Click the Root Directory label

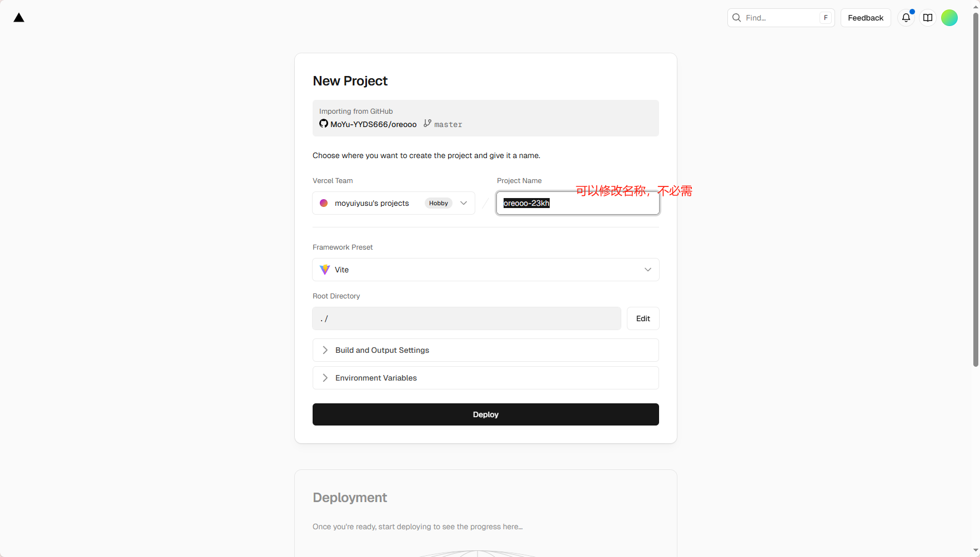click(336, 296)
